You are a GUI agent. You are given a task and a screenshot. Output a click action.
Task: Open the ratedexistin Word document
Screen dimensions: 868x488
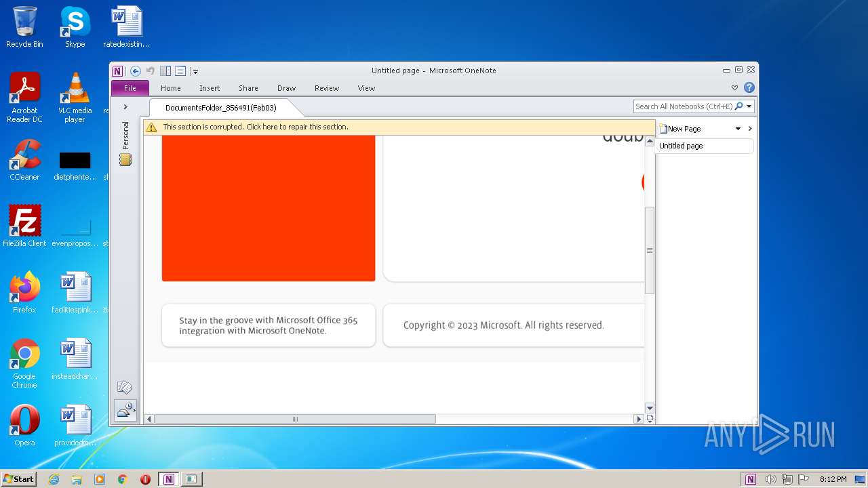point(126,27)
